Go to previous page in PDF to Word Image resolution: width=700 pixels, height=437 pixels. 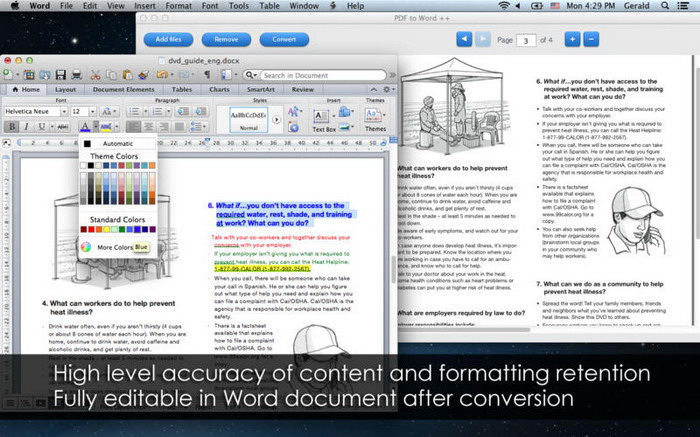464,39
